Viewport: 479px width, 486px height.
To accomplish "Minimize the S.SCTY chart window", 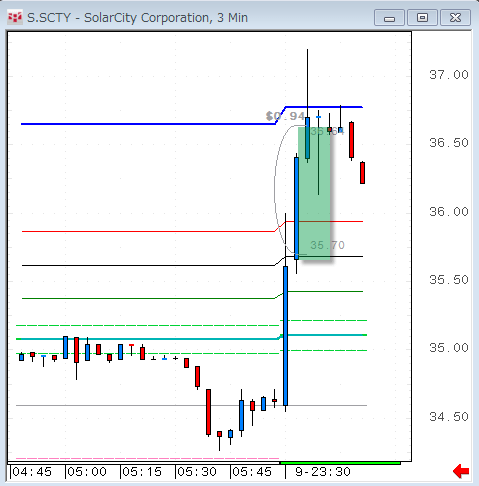I will pyautogui.click(x=389, y=18).
